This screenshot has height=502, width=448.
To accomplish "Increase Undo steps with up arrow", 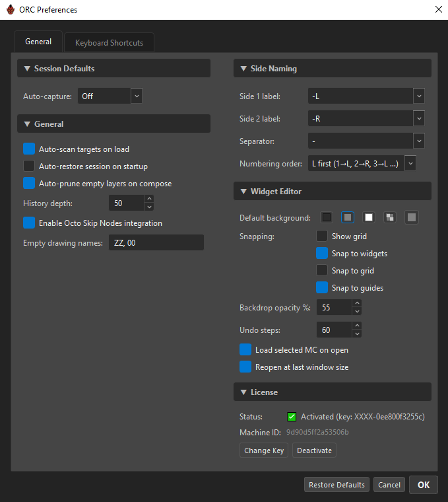I will point(357,325).
